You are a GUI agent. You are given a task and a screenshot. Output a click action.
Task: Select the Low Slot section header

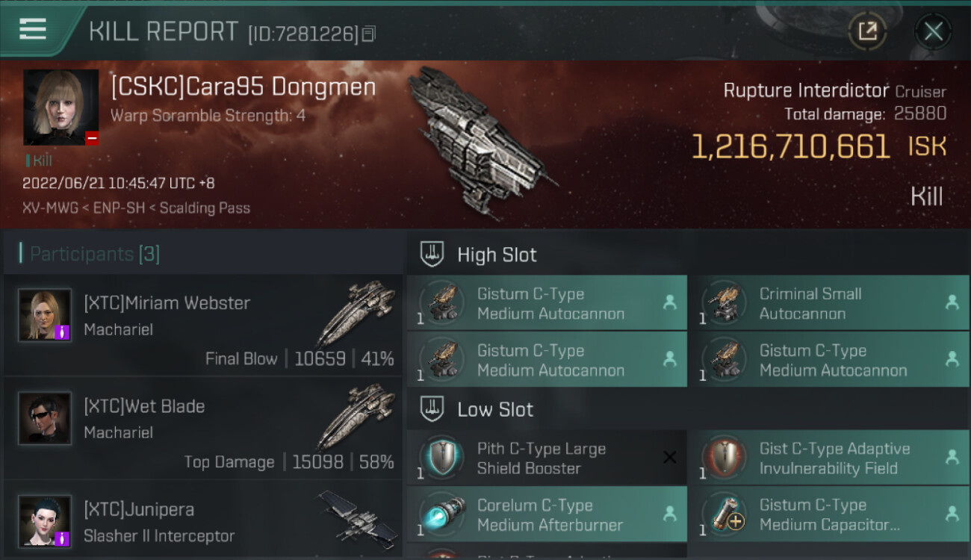pos(495,409)
